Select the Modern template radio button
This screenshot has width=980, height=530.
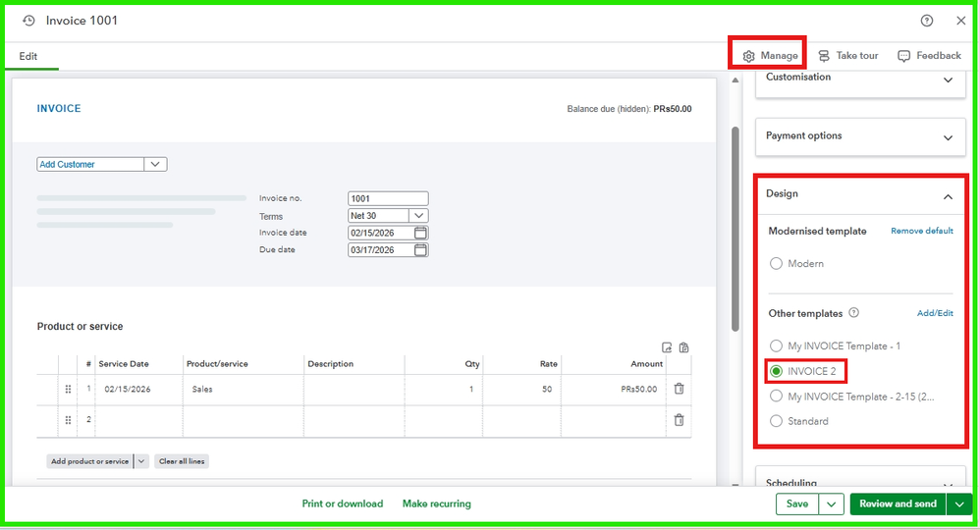(x=777, y=264)
